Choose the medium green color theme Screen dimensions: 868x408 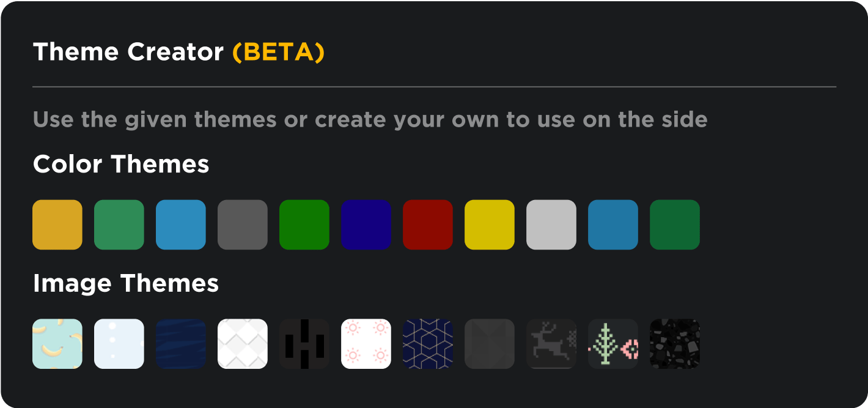point(119,224)
